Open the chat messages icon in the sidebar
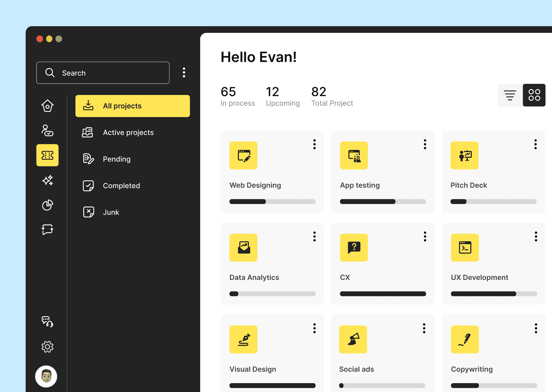 [x=47, y=230]
